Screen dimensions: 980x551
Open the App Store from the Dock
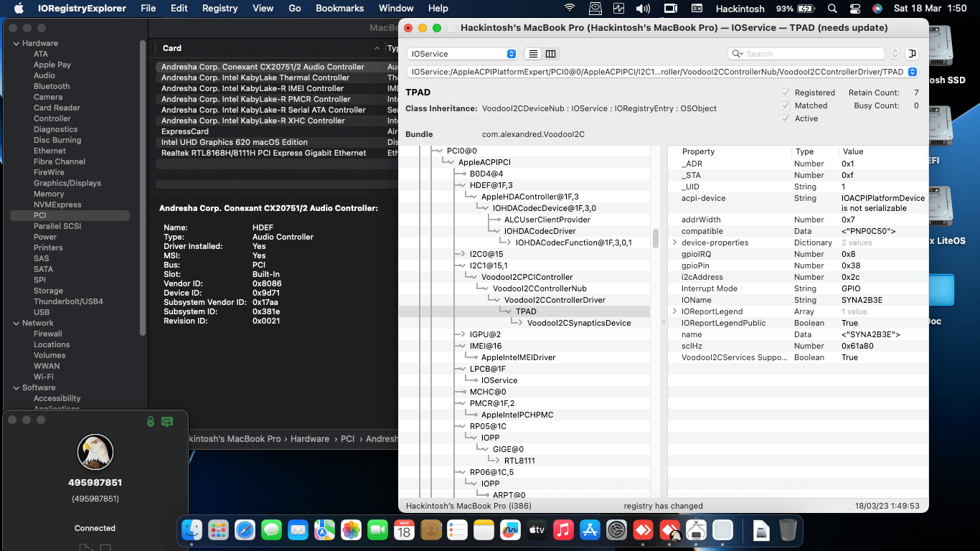coord(590,530)
